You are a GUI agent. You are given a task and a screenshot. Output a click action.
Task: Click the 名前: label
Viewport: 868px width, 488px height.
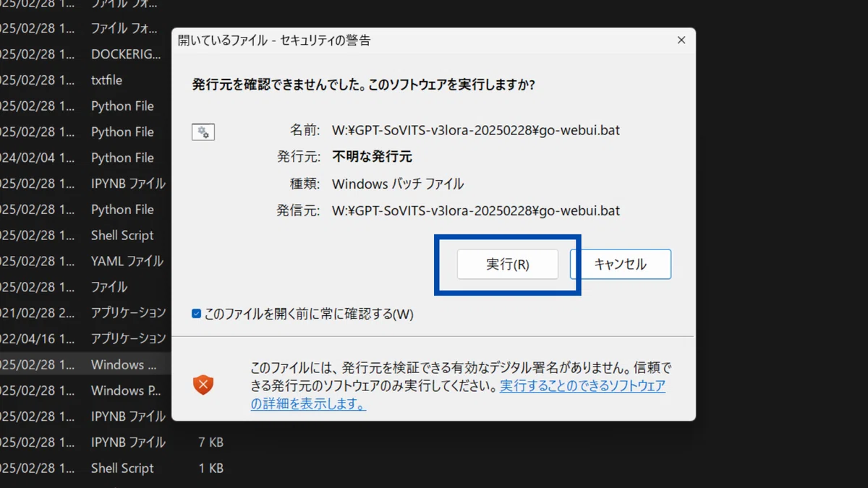[305, 131]
